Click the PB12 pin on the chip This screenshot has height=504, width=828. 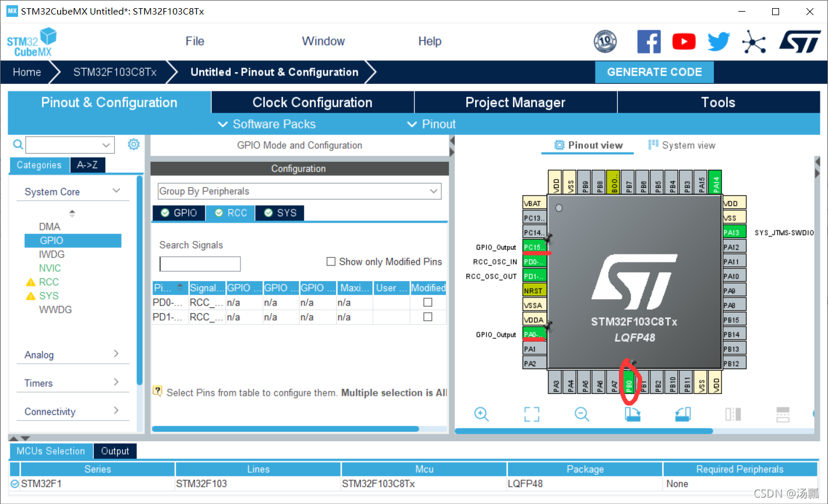[734, 364]
